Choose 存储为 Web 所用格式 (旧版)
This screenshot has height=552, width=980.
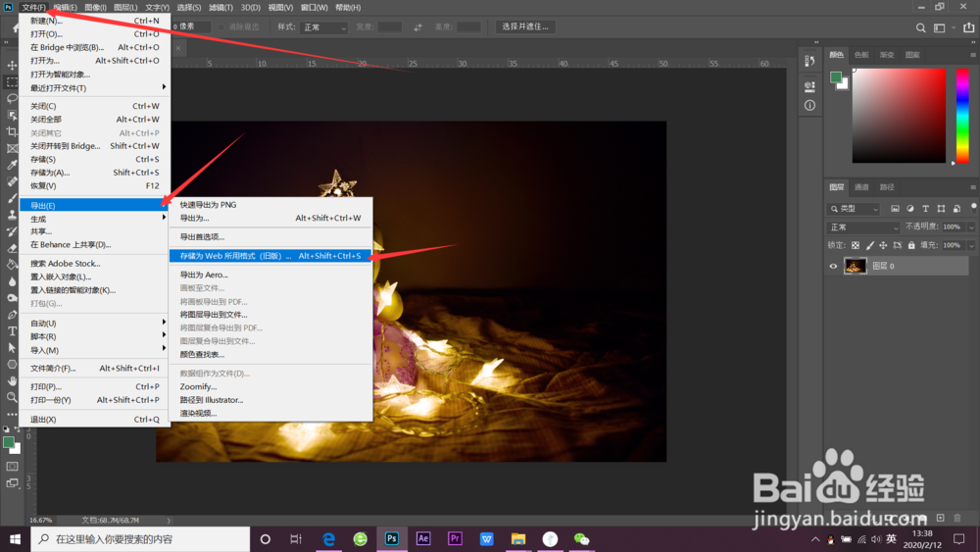(x=270, y=256)
